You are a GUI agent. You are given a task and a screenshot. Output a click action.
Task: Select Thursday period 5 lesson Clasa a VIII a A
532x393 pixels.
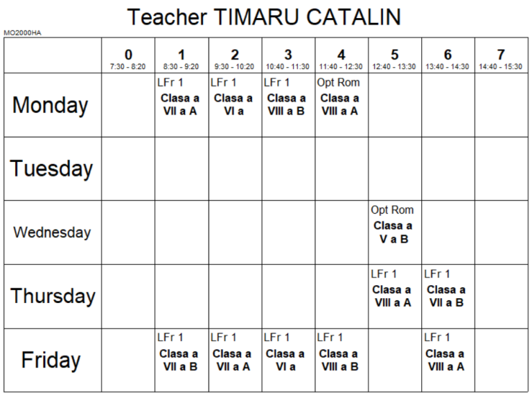pos(393,296)
